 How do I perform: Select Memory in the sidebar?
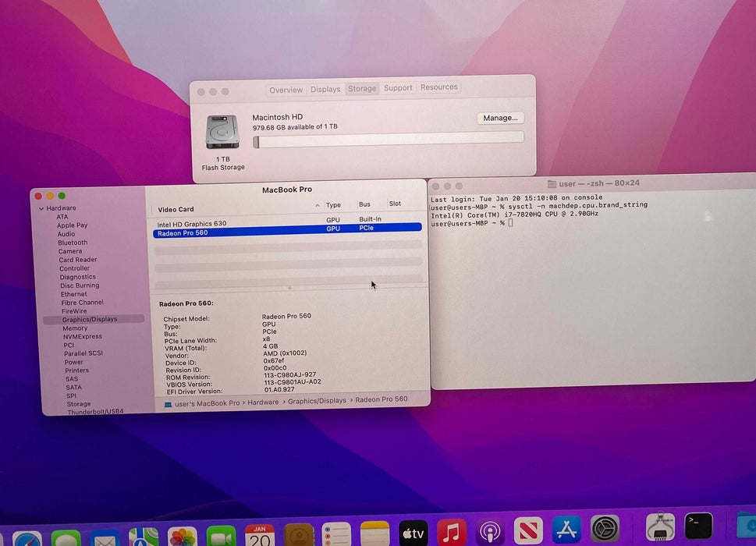click(x=75, y=328)
